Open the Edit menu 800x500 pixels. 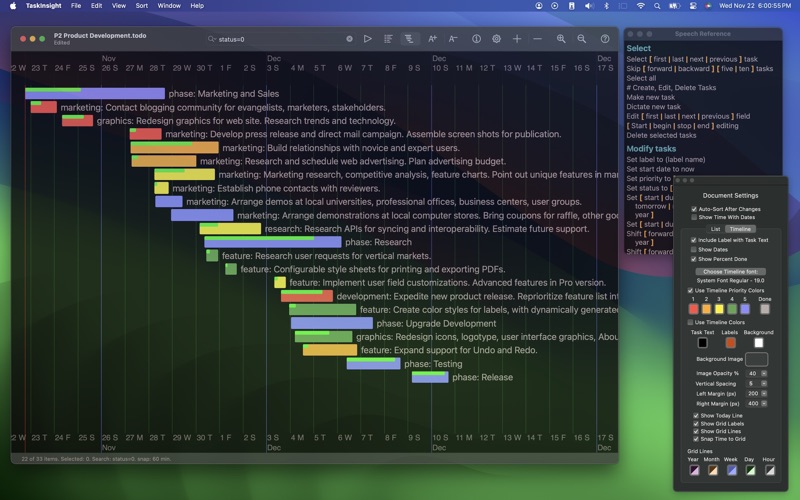(x=96, y=6)
